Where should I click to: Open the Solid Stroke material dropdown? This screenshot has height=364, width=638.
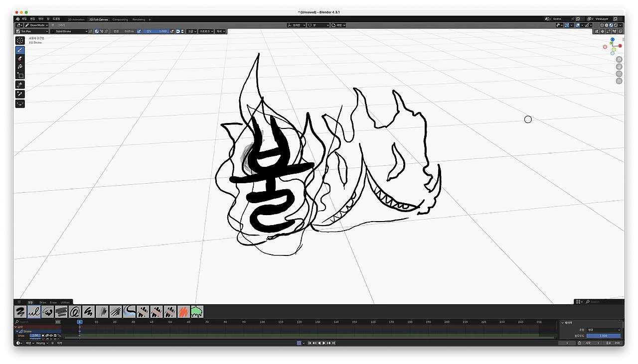click(68, 31)
